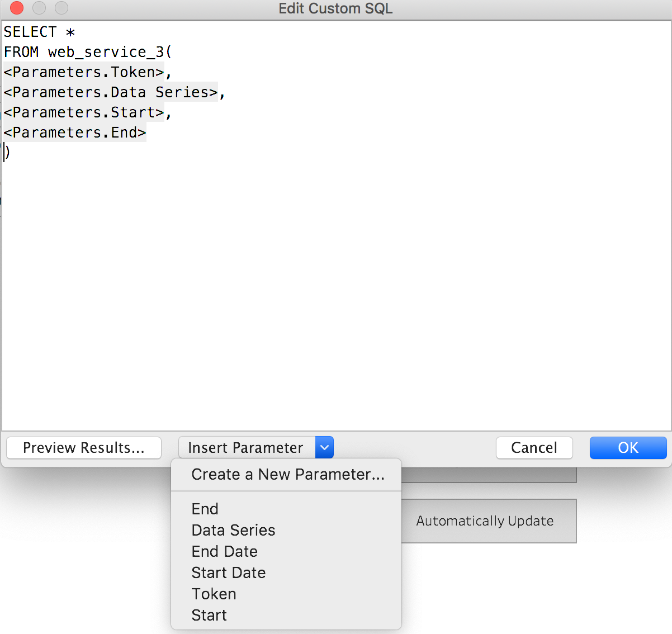This screenshot has height=634, width=672.
Task: Pick the "Start" parameter at list bottom
Action: [x=209, y=615]
